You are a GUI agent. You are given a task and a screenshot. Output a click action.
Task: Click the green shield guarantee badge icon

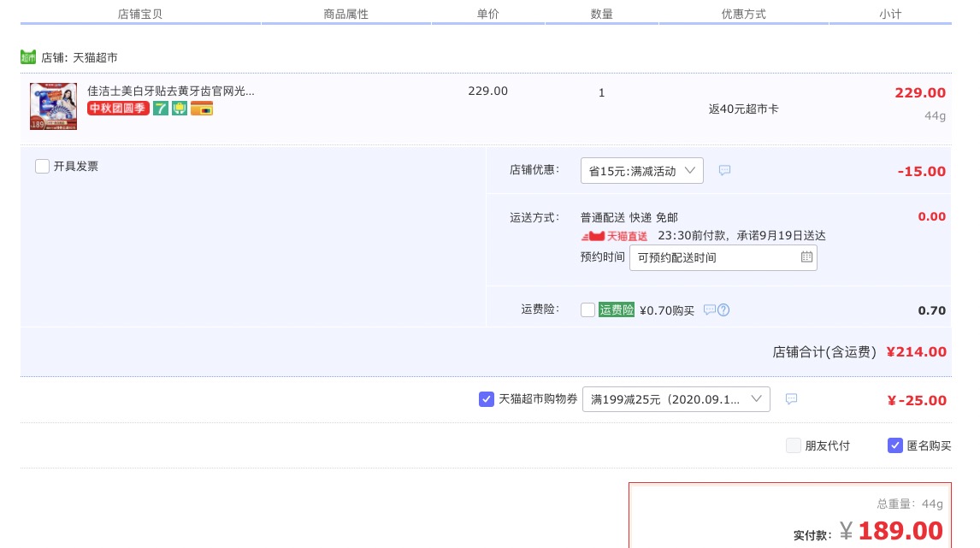point(180,108)
